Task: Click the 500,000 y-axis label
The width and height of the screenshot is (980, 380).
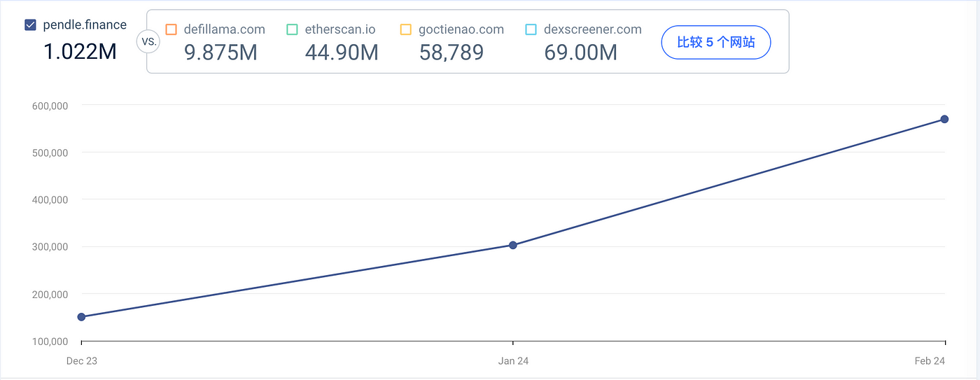Action: [x=50, y=152]
